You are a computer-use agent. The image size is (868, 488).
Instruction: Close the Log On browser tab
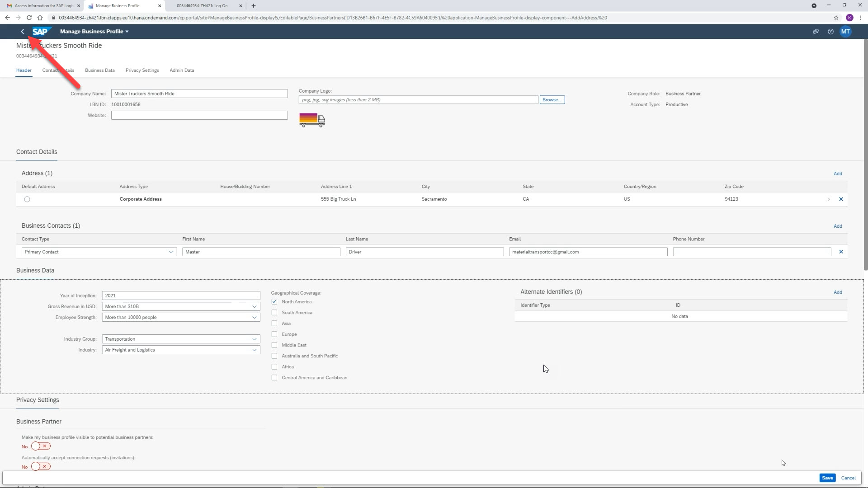click(x=241, y=6)
